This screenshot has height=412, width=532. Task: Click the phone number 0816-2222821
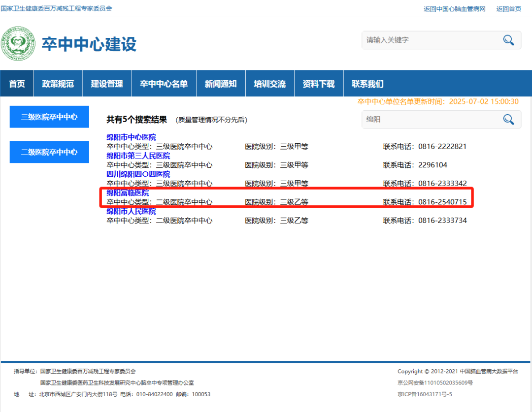(442, 147)
